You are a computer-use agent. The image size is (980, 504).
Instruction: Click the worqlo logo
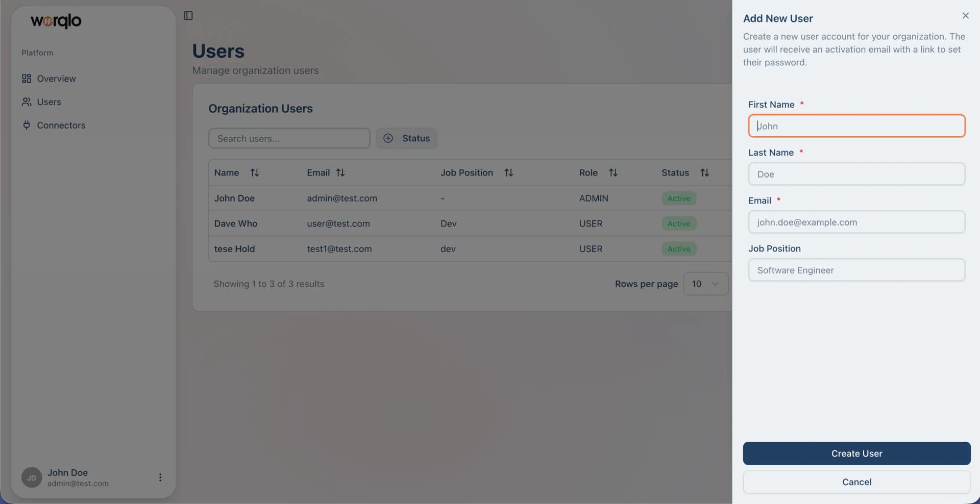(x=55, y=21)
